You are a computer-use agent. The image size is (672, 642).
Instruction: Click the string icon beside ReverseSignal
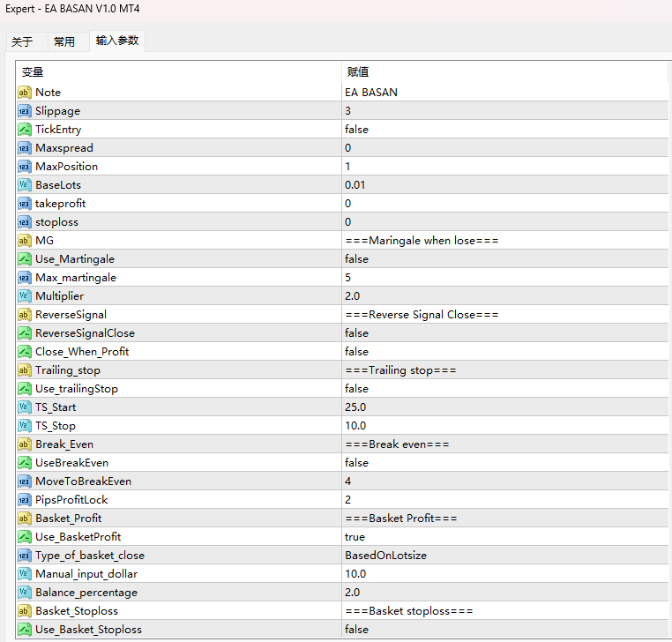click(x=24, y=315)
